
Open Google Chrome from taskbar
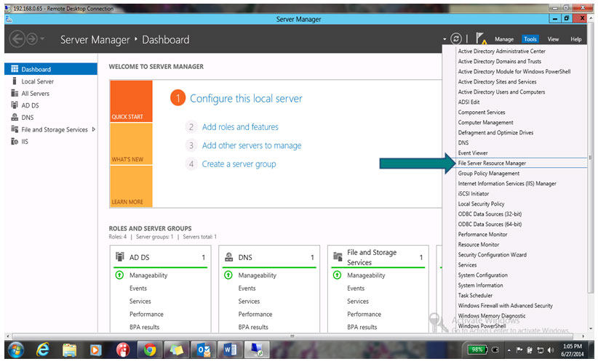[x=150, y=349]
